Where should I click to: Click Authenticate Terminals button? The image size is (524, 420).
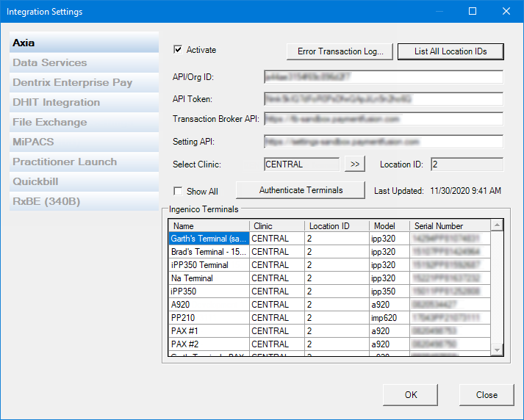(x=301, y=190)
